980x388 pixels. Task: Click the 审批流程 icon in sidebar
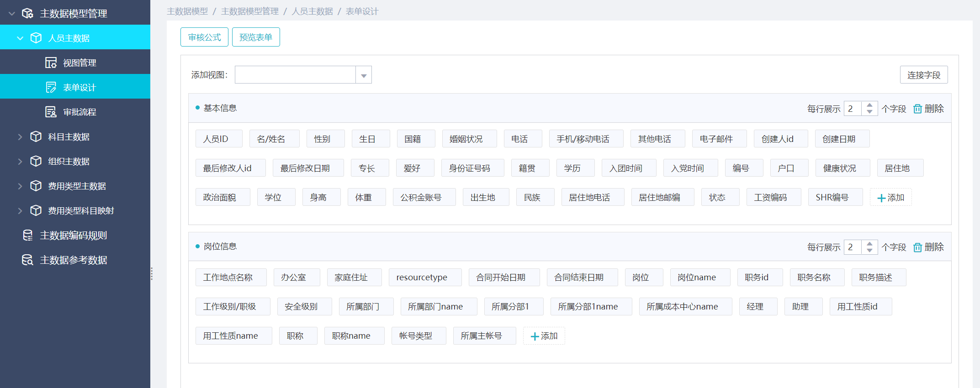[x=51, y=112]
